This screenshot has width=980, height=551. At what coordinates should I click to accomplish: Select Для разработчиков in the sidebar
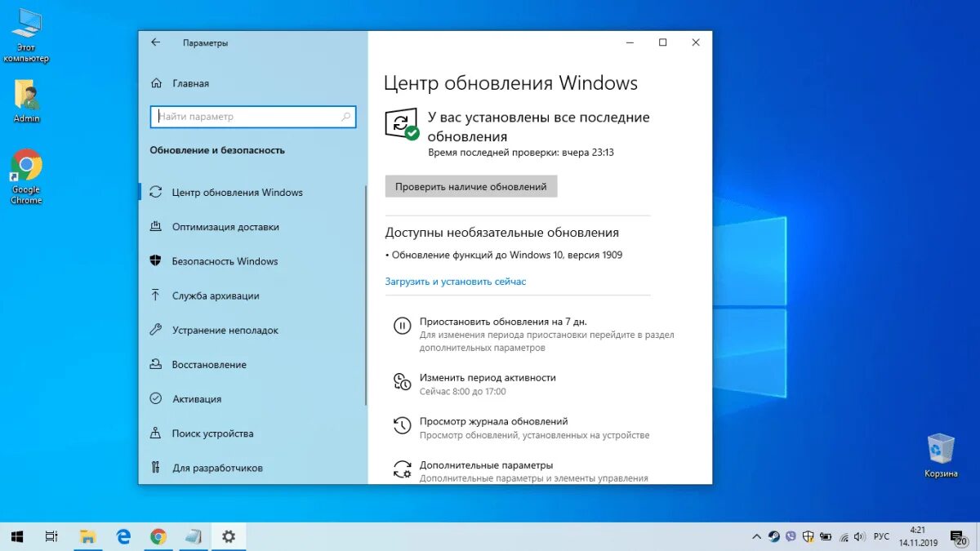pyautogui.click(x=217, y=468)
